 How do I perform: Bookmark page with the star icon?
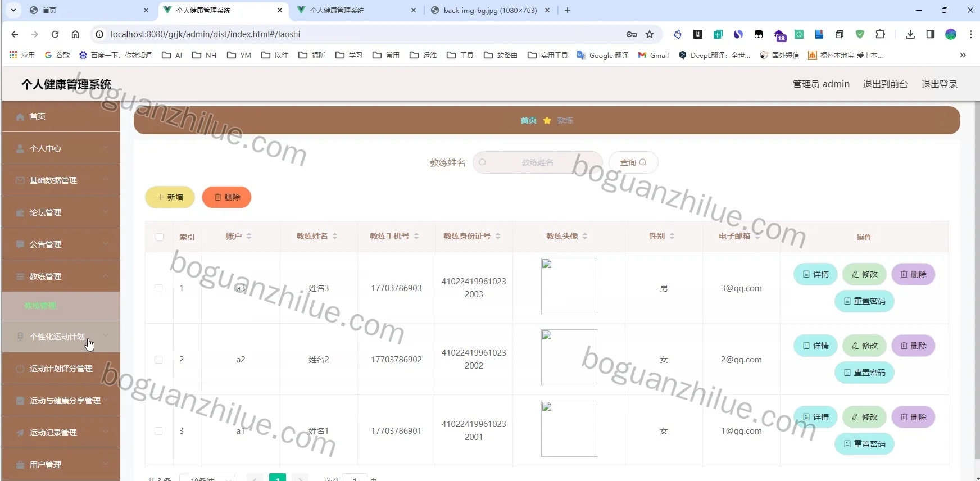[x=650, y=34]
